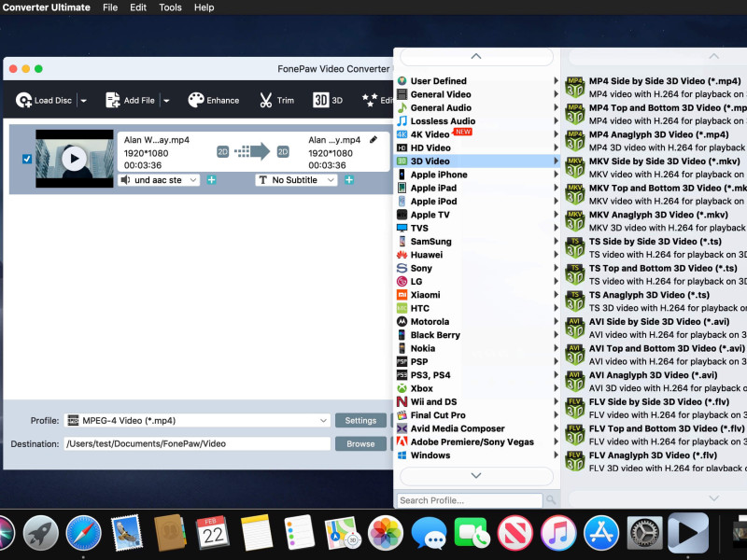
Task: Add subtitle with plus button
Action: [349, 180]
